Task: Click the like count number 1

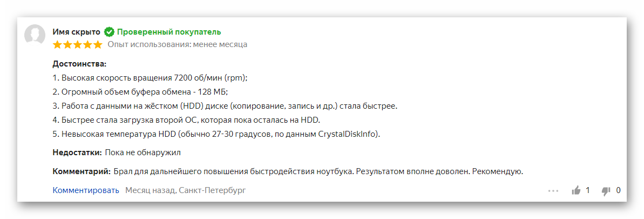Action: point(588,190)
